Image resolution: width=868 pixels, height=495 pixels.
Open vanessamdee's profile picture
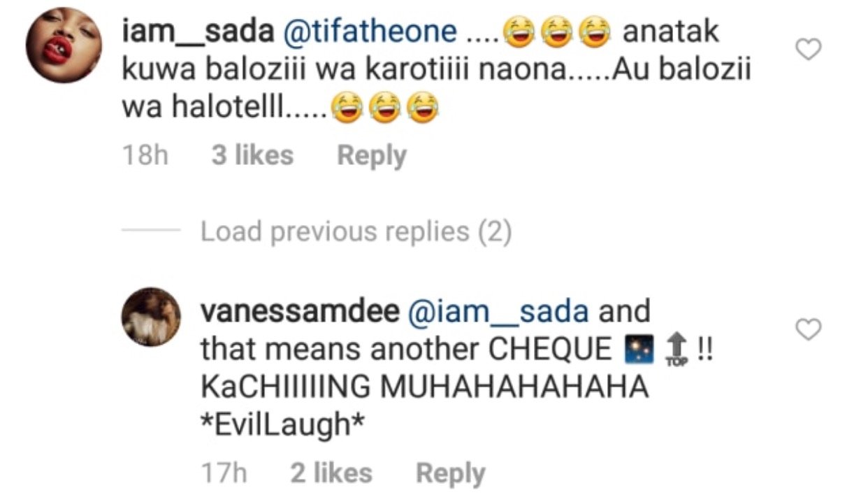(151, 317)
